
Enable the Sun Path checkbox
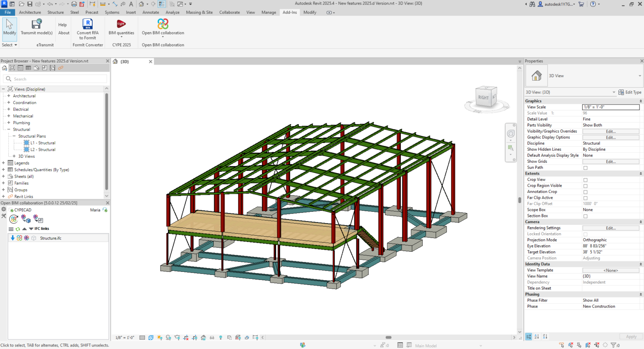click(585, 168)
